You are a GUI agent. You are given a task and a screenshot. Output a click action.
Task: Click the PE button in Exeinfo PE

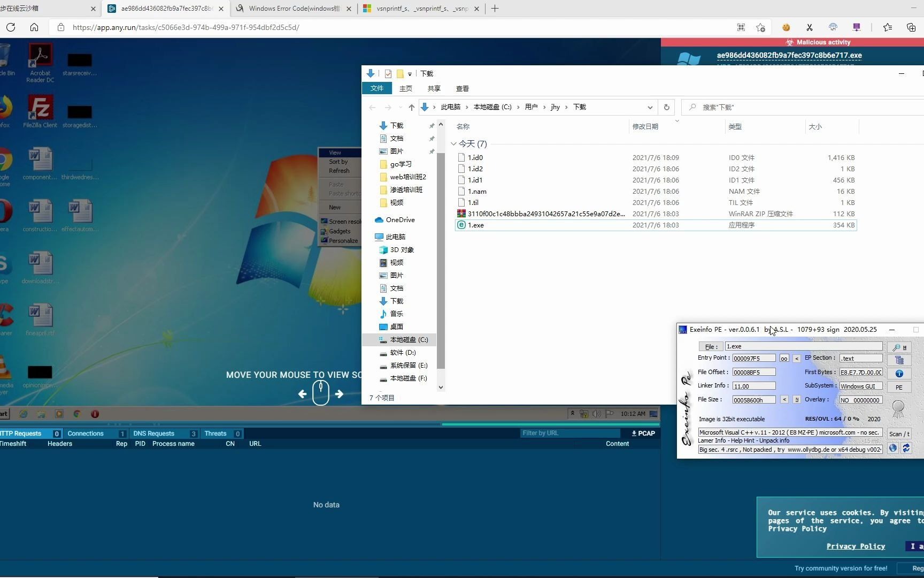899,387
